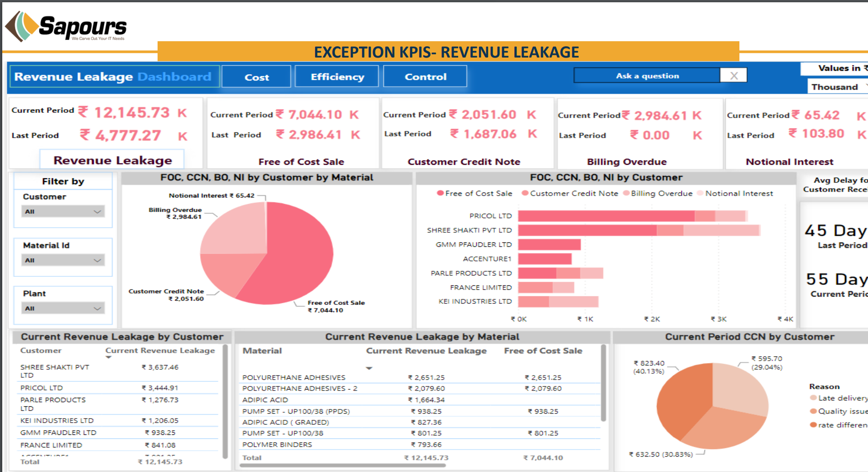Click the Revenue Leakage card button
Screen dimensions: 868x472
(x=112, y=160)
